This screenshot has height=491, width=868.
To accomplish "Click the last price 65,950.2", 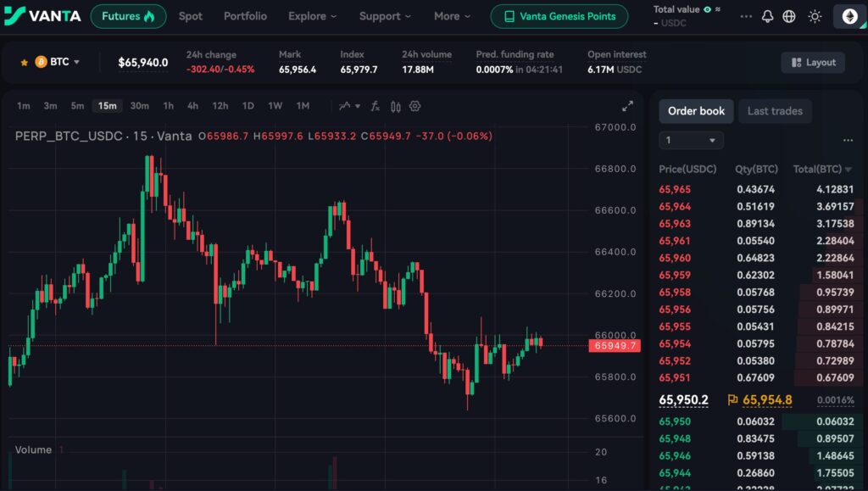I will 684,399.
